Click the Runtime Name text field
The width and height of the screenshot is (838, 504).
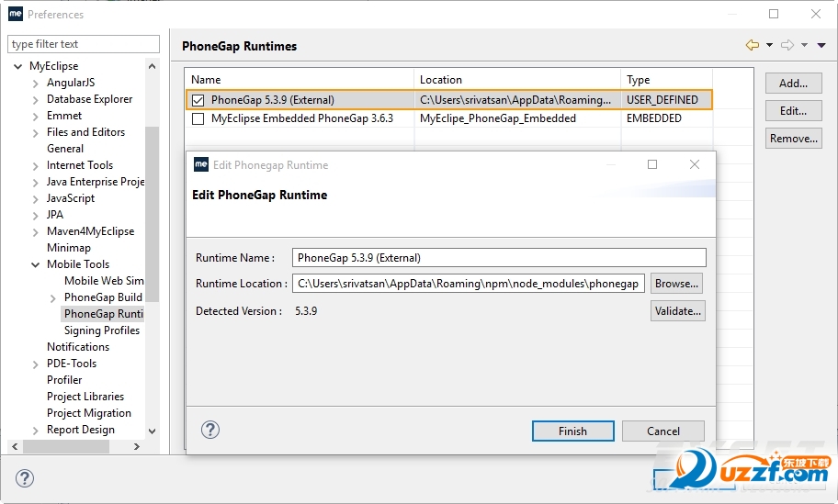498,258
